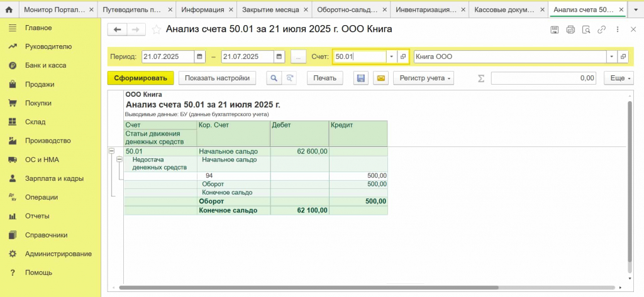Go back using the left arrow button
644x297 pixels.
(118, 30)
